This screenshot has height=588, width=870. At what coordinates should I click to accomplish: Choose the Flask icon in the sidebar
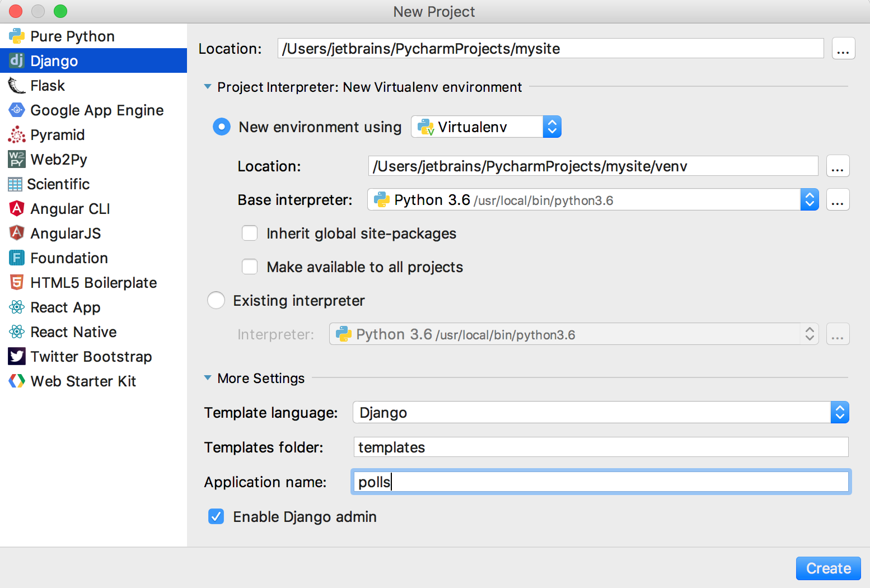(17, 86)
